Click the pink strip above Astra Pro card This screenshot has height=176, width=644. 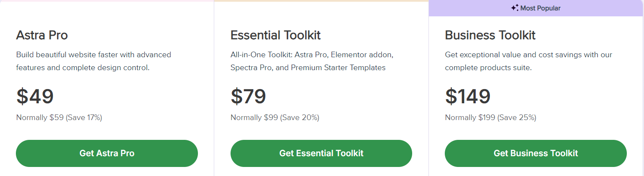tap(107, 1)
